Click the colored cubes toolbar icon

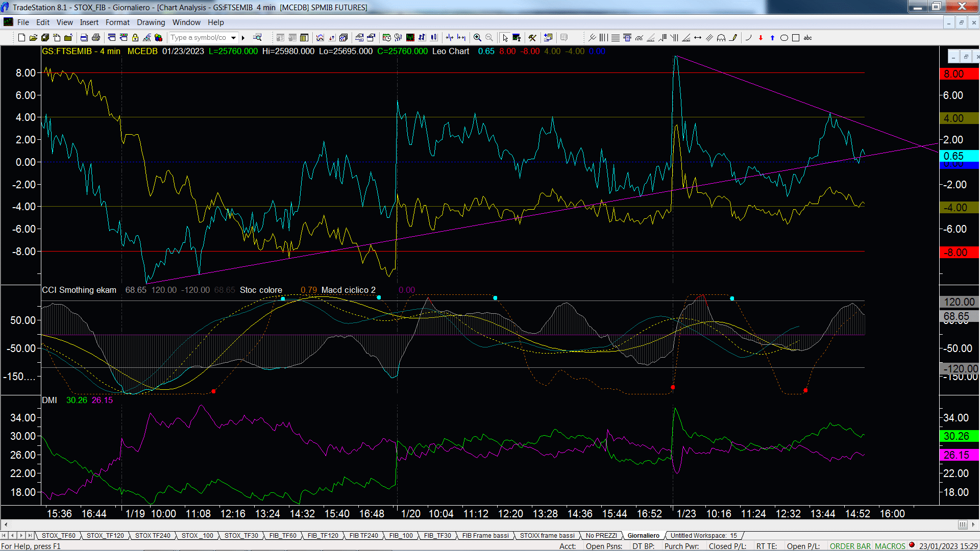click(x=158, y=38)
